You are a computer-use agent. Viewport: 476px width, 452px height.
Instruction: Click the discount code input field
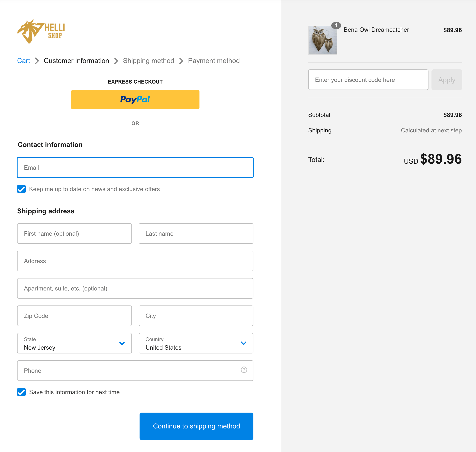tap(368, 80)
